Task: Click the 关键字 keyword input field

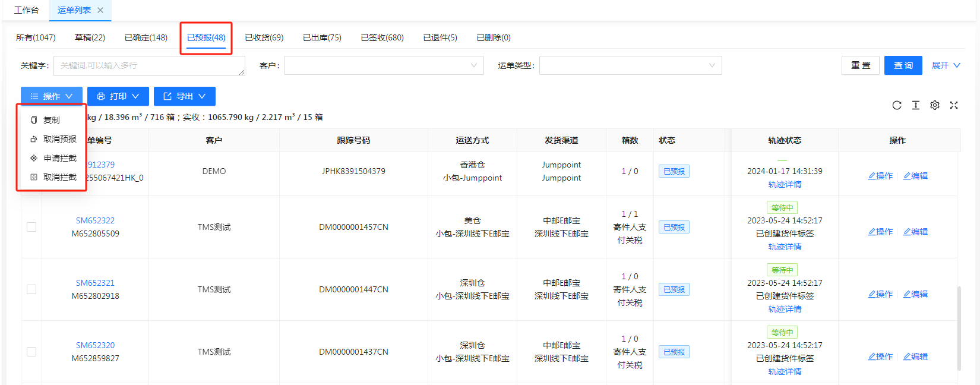Action: 148,65
